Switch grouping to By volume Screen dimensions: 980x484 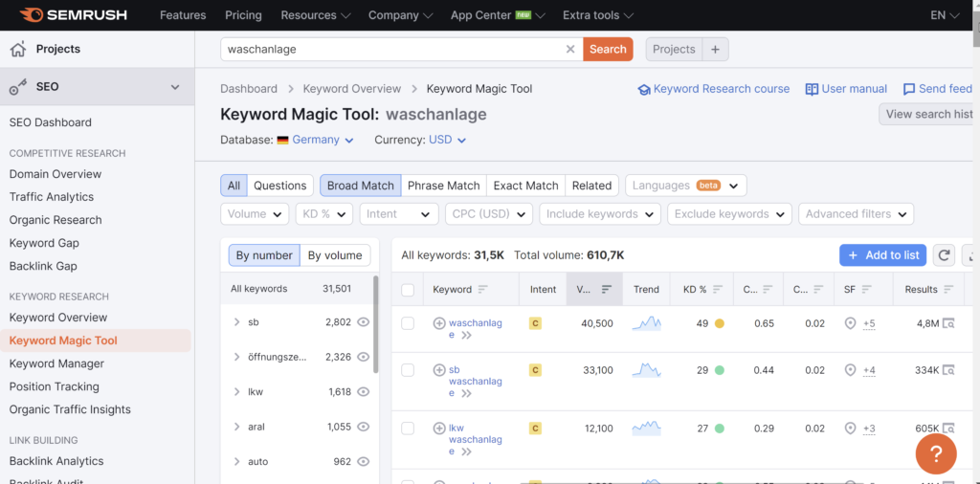(x=335, y=255)
